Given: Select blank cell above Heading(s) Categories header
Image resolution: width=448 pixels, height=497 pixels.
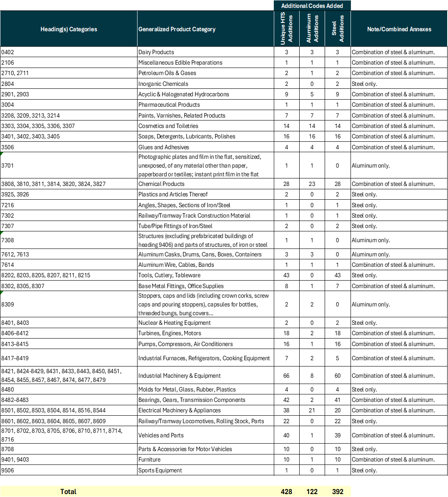Looking at the screenshot, I should (x=69, y=5).
